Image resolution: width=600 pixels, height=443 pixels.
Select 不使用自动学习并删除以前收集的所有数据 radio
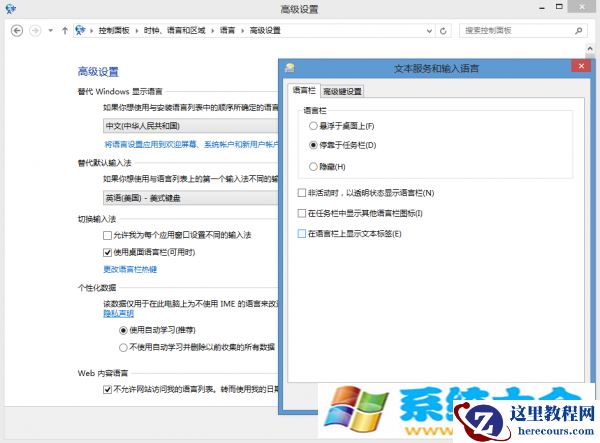123,347
